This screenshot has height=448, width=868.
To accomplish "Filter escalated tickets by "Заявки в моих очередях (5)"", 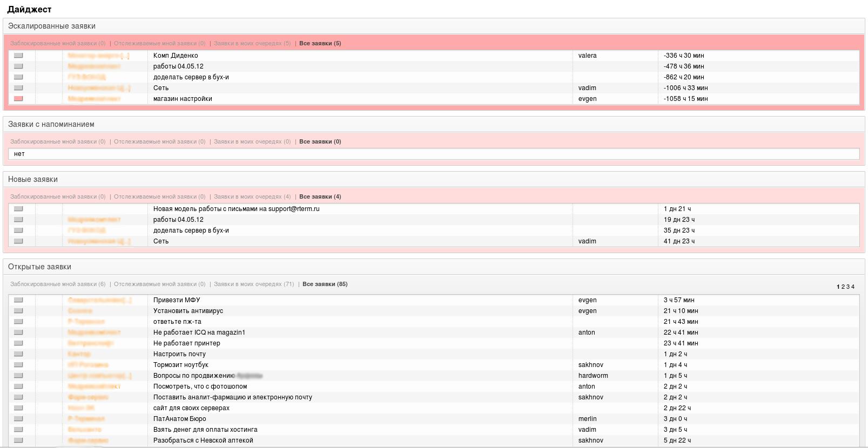I will click(252, 44).
